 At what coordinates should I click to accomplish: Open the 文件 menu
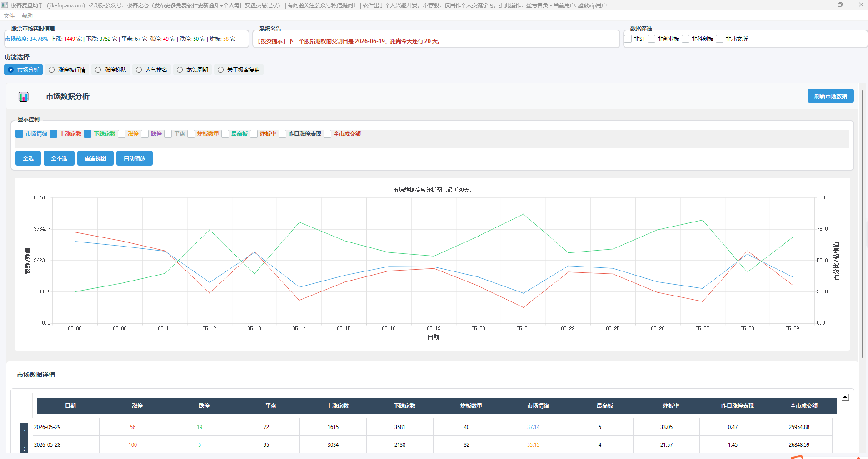(9, 16)
